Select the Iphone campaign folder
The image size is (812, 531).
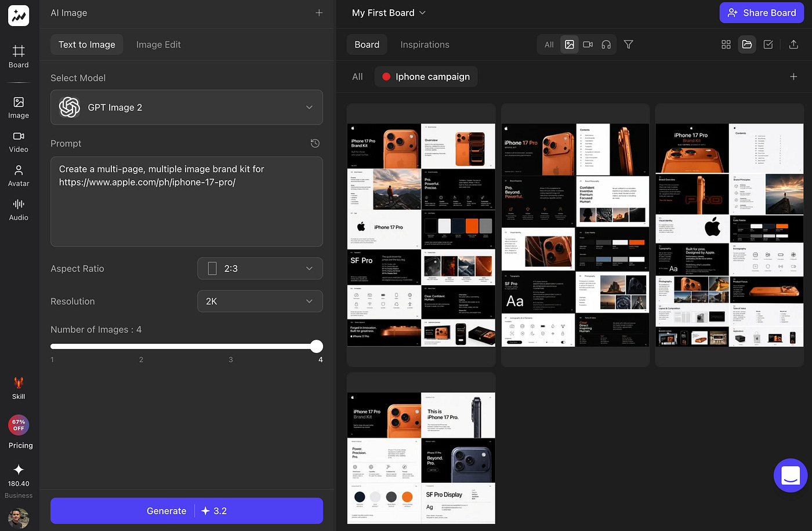click(x=426, y=77)
